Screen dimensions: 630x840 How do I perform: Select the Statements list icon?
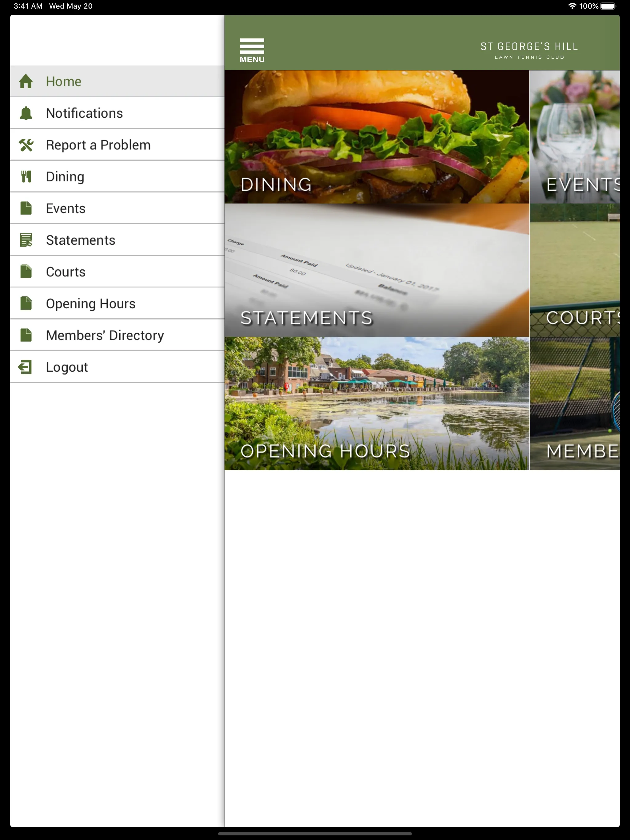click(x=26, y=240)
